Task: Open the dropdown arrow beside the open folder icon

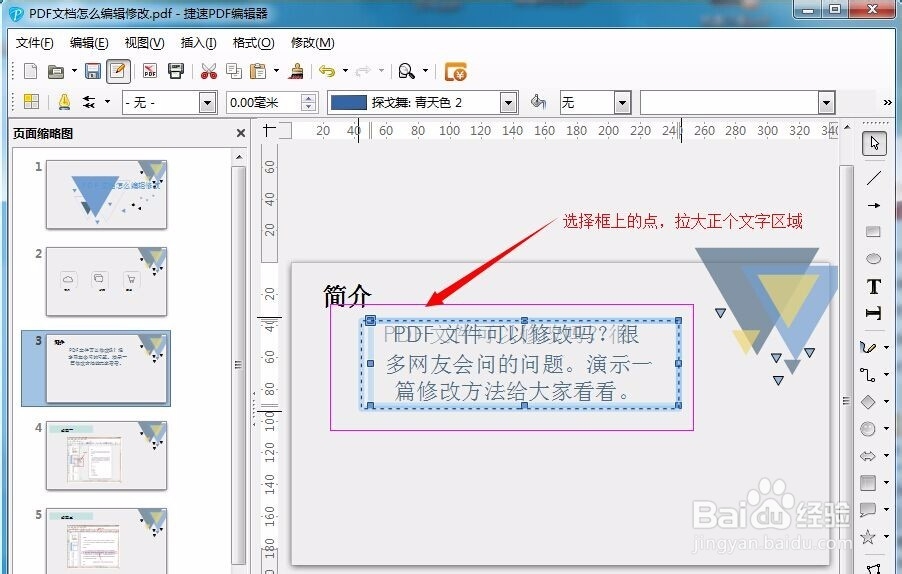Action: point(74,71)
